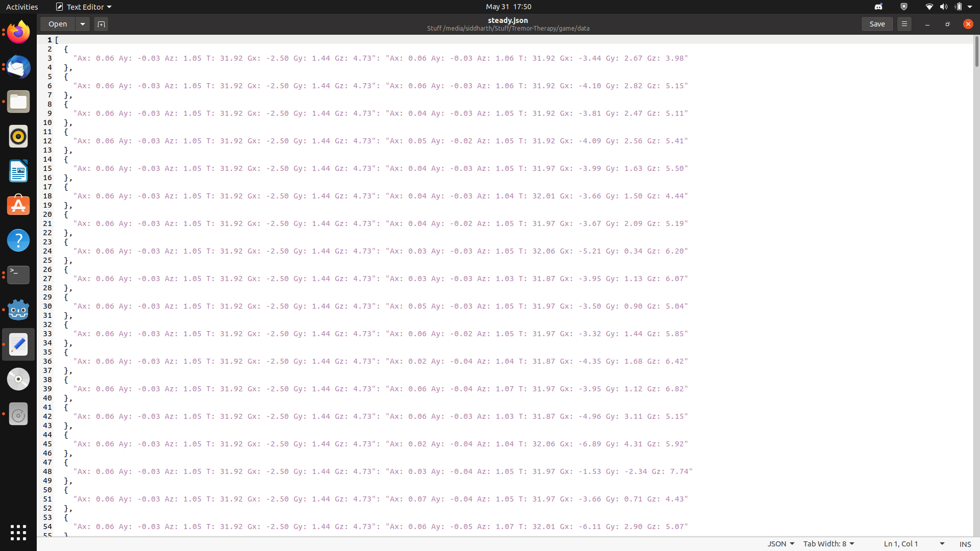Click the Open button
Image resolution: width=980 pixels, height=551 pixels.
(58, 24)
